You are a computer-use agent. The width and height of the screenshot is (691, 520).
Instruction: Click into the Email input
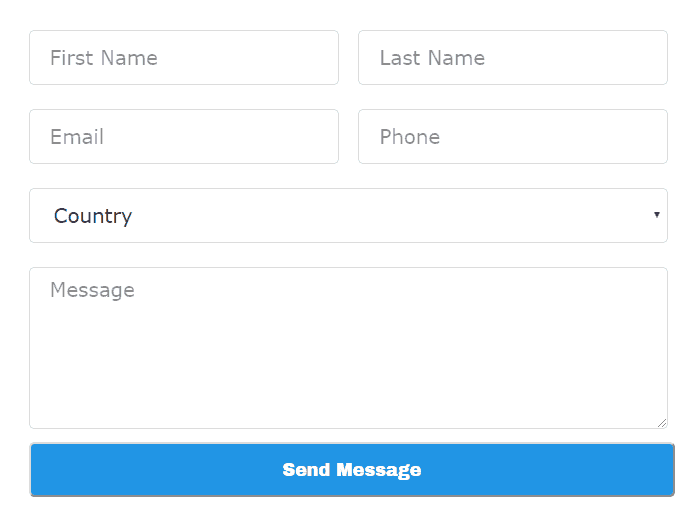click(184, 137)
